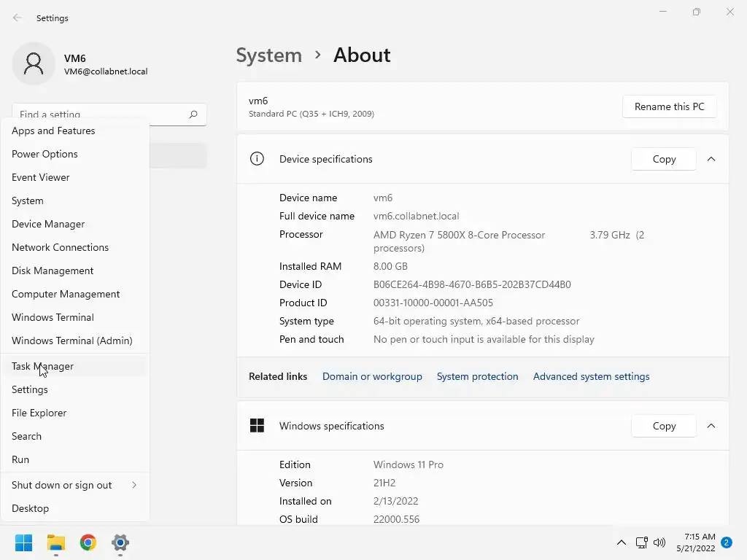The height and width of the screenshot is (560, 747).
Task: Show hidden icons in system tray
Action: point(622,542)
